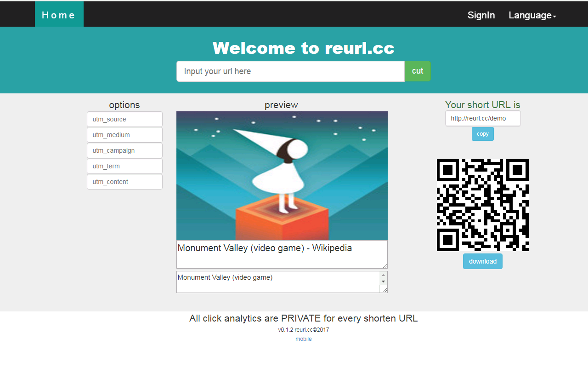Click the 'preview' heading

pyautogui.click(x=281, y=105)
